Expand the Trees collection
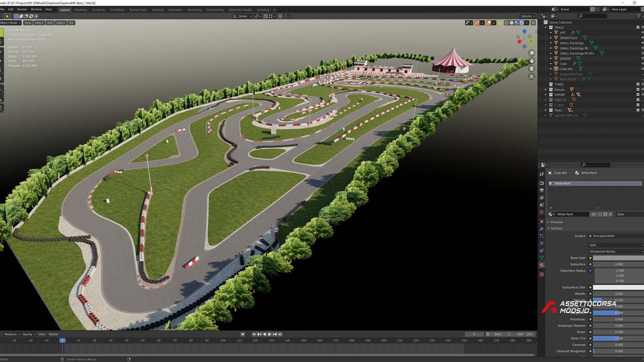The image size is (644, 362). click(545, 110)
